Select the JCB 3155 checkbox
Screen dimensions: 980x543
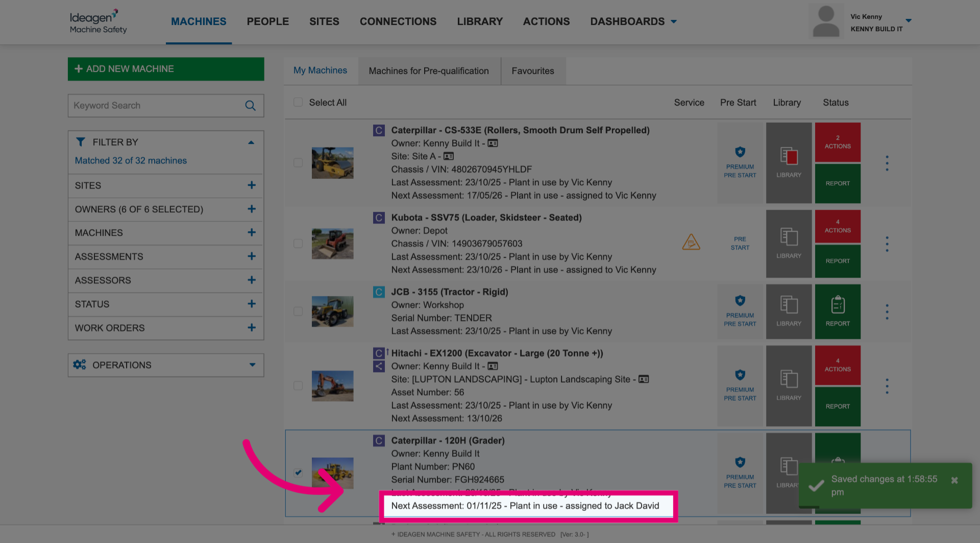(x=298, y=311)
